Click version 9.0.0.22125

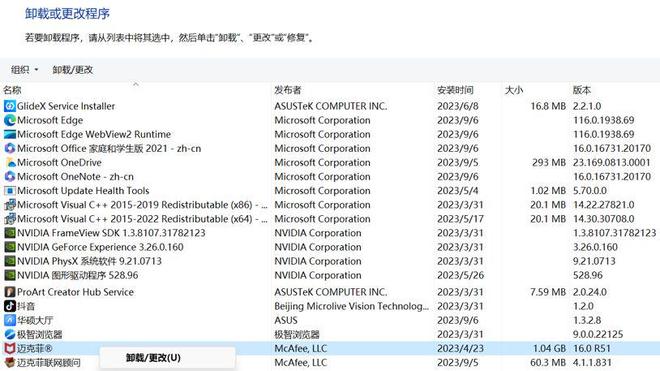(x=598, y=334)
